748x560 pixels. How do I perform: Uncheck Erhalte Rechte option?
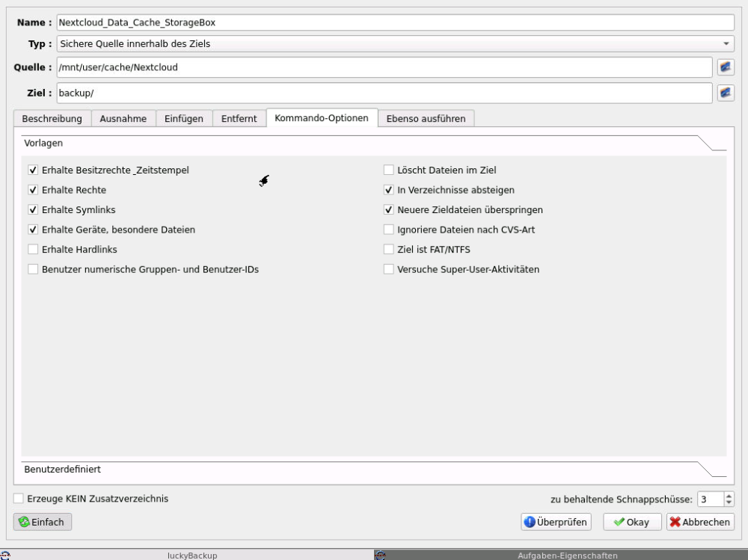coord(33,190)
